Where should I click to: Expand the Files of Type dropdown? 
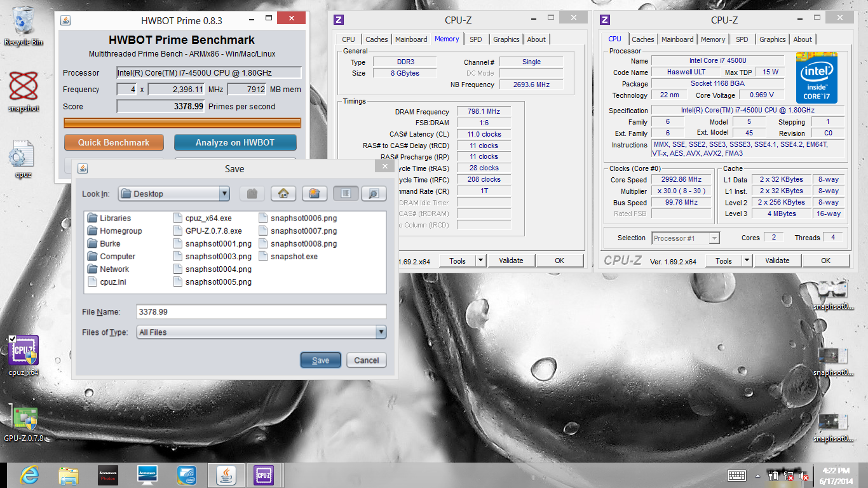pyautogui.click(x=381, y=332)
